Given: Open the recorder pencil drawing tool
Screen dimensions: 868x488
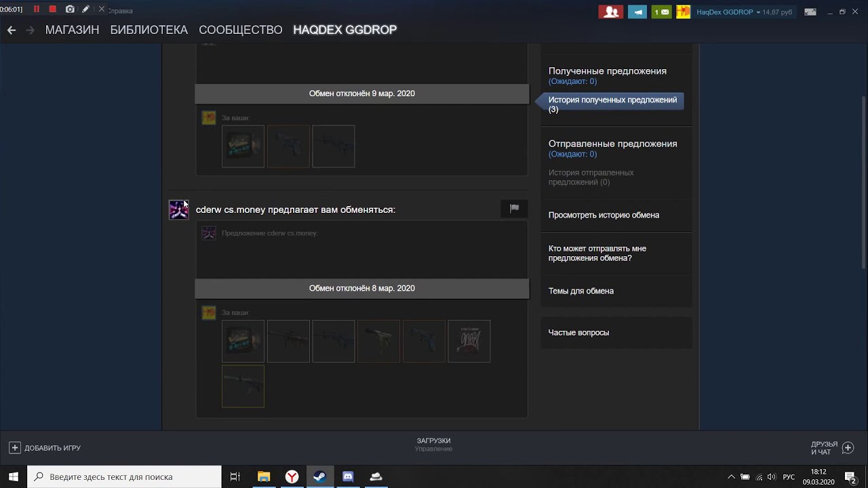Looking at the screenshot, I should (85, 9).
